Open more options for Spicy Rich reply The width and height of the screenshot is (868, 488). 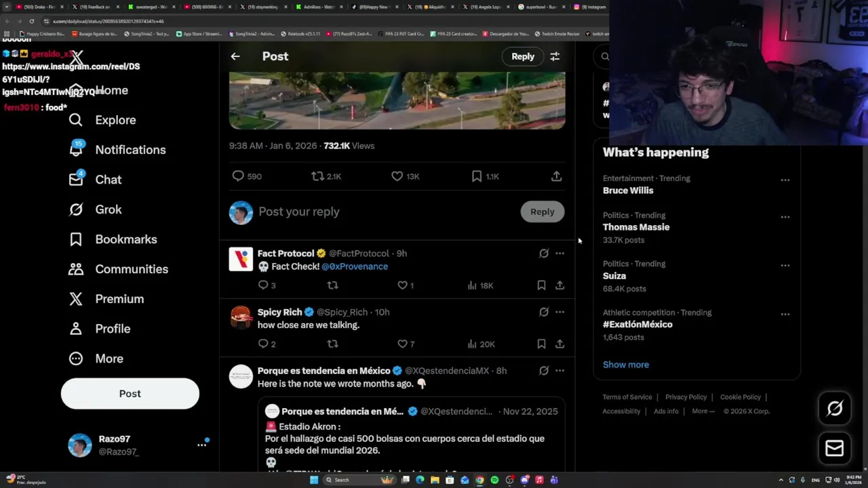pyautogui.click(x=559, y=312)
